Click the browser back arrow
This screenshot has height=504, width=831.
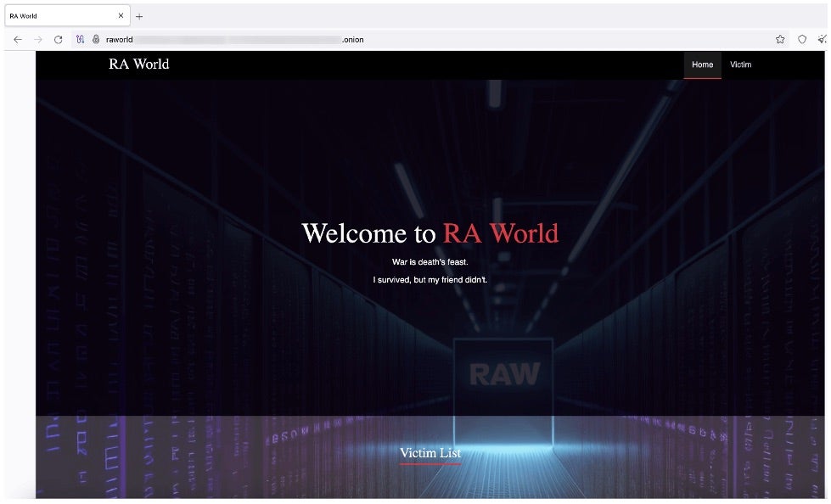pos(18,39)
